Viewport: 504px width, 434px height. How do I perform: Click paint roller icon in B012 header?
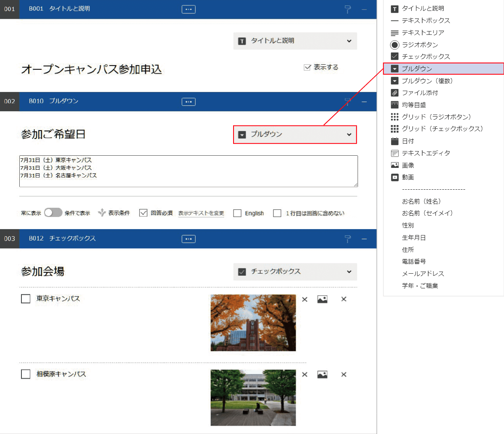click(x=348, y=239)
